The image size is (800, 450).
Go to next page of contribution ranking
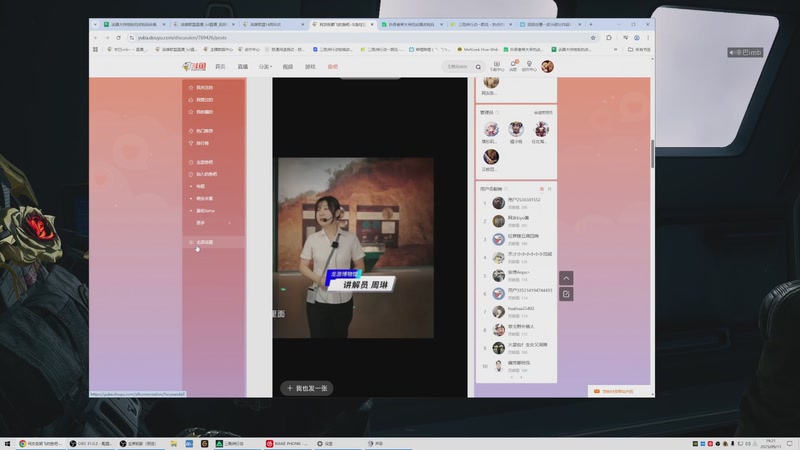521,378
